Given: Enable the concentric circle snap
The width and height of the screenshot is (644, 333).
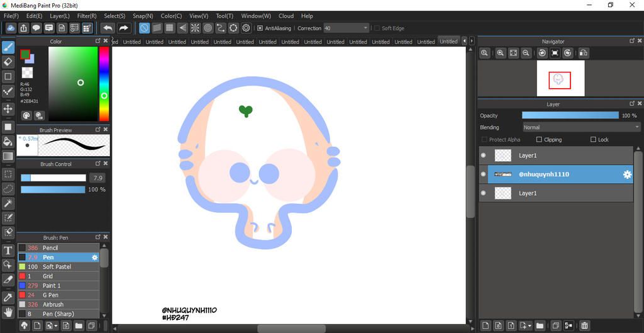Looking at the screenshot, I should [x=208, y=28].
